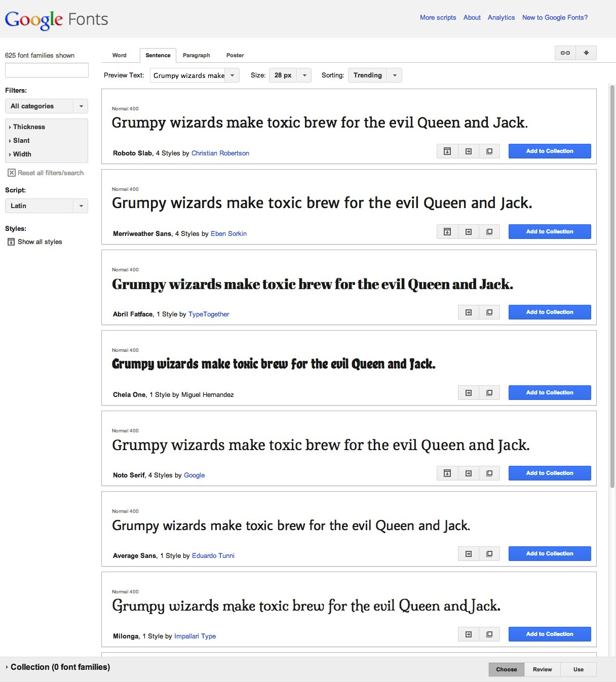
Task: Click the font search input field
Action: [x=47, y=70]
